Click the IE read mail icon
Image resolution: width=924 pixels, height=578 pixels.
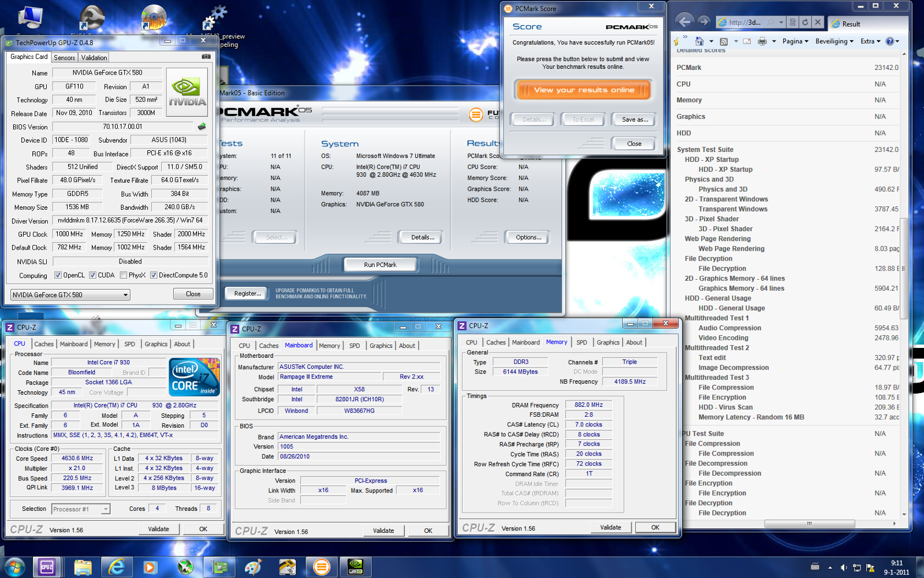click(747, 41)
